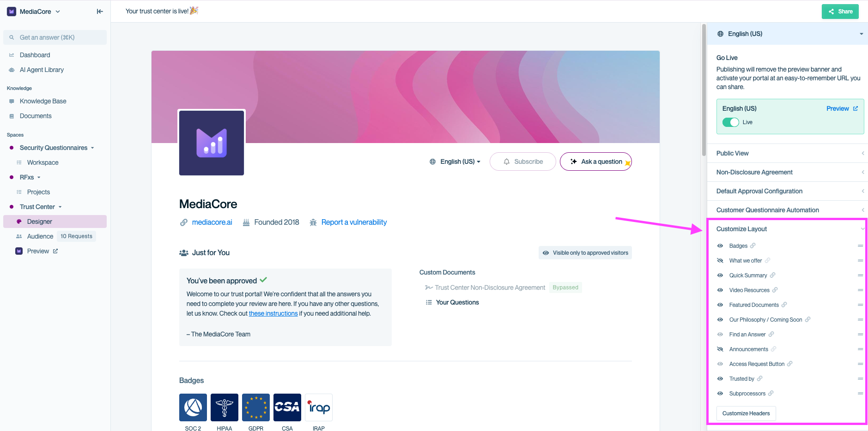Click the SOC 2 badge icon
This screenshot has width=868, height=431.
point(193,407)
